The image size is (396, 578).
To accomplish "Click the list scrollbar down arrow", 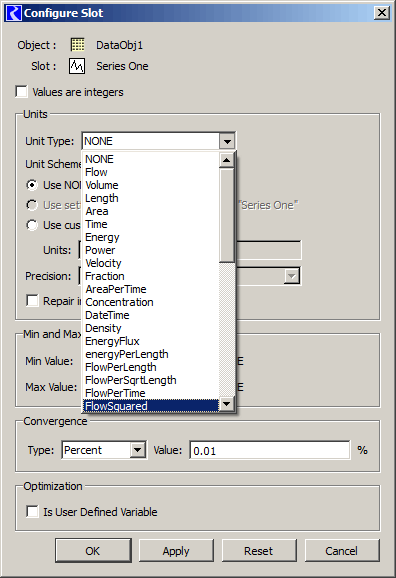I will (x=226, y=404).
